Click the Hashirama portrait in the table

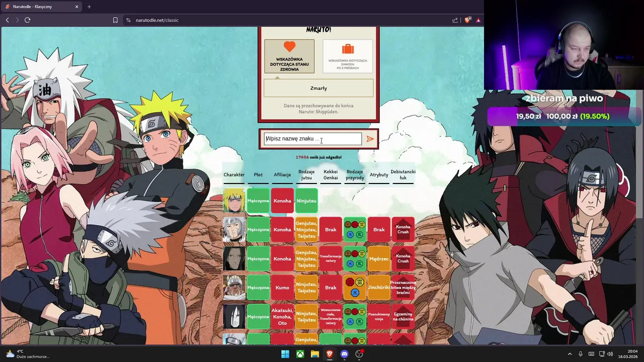(234, 258)
